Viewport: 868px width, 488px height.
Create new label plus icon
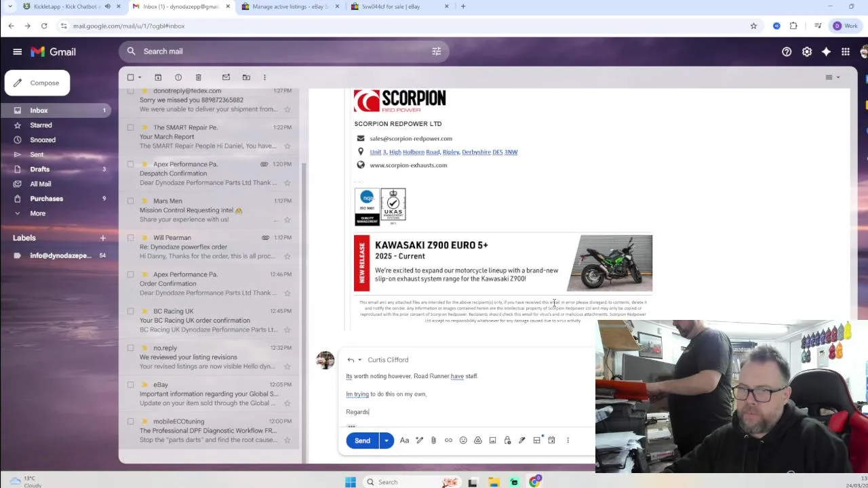(x=103, y=238)
